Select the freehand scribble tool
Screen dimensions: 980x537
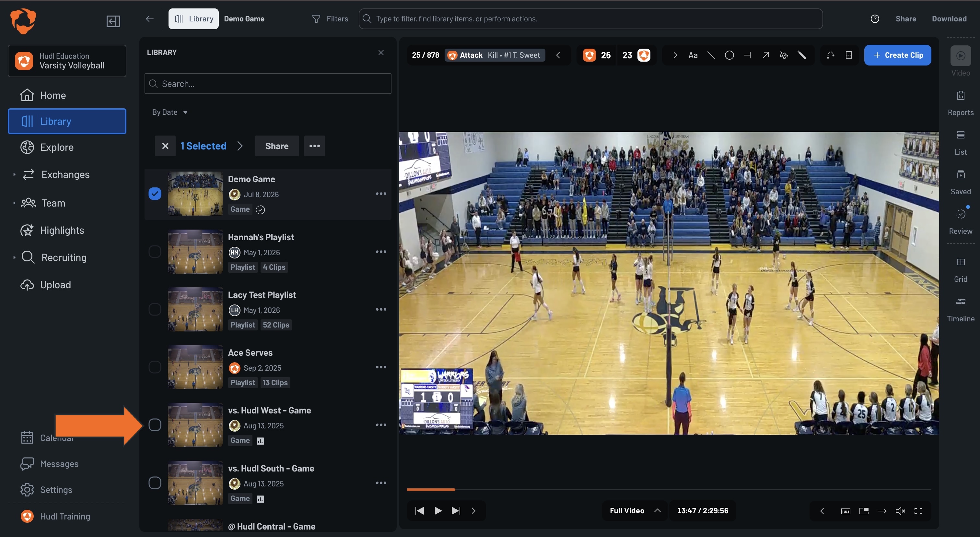784,55
